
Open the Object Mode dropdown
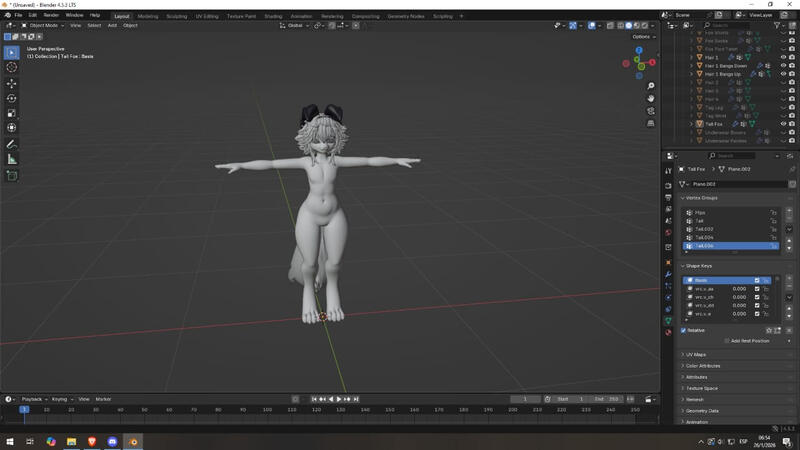point(43,26)
